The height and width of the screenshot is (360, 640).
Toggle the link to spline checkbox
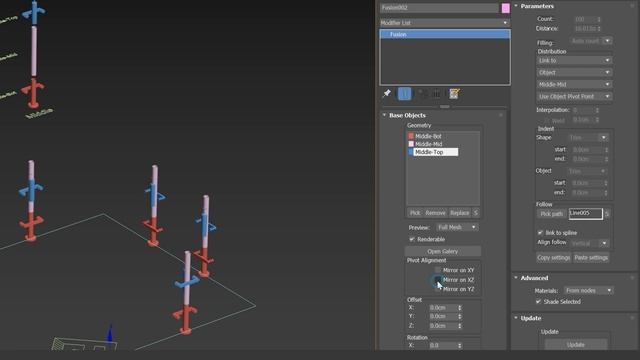coord(540,233)
